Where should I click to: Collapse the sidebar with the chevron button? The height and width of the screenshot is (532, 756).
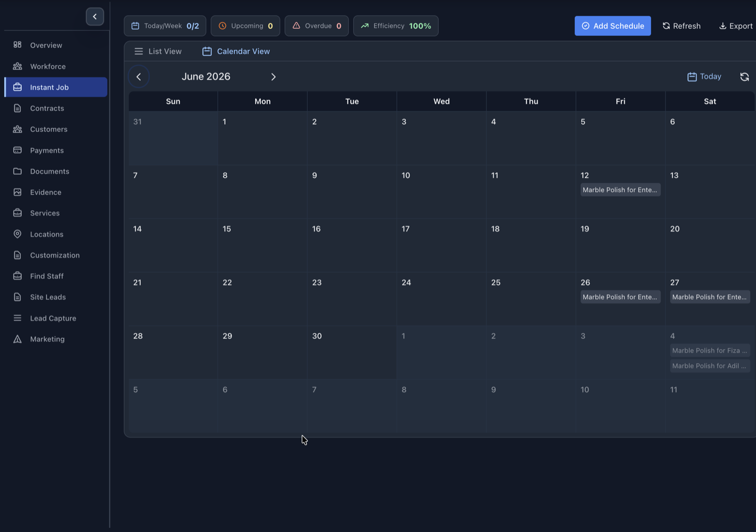[x=94, y=17]
